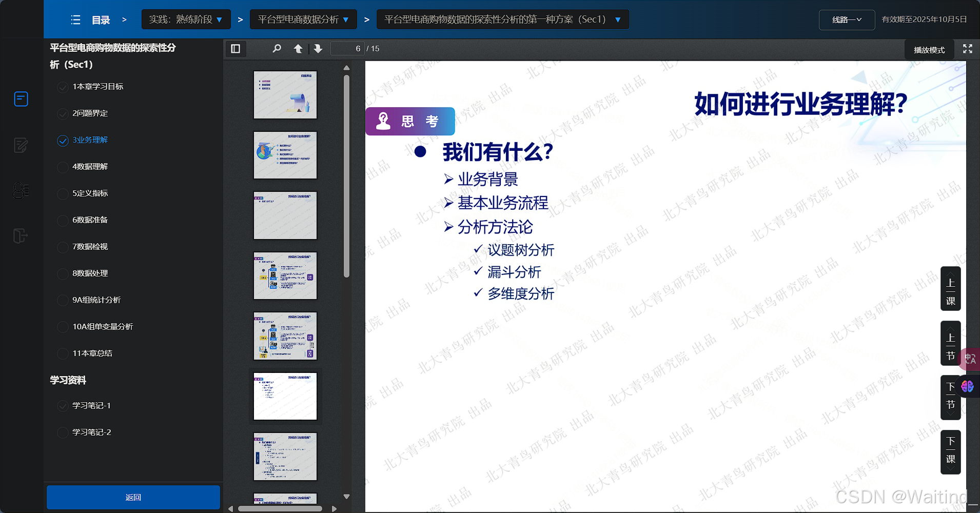Click the 学习资料 section heading
980x513 pixels.
coord(68,380)
